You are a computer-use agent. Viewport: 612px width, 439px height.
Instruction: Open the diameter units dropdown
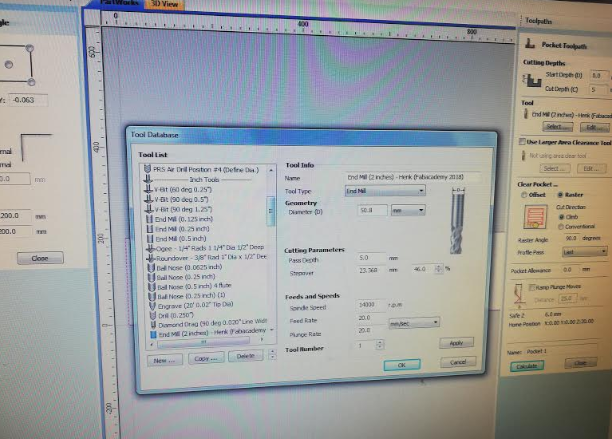pos(408,210)
